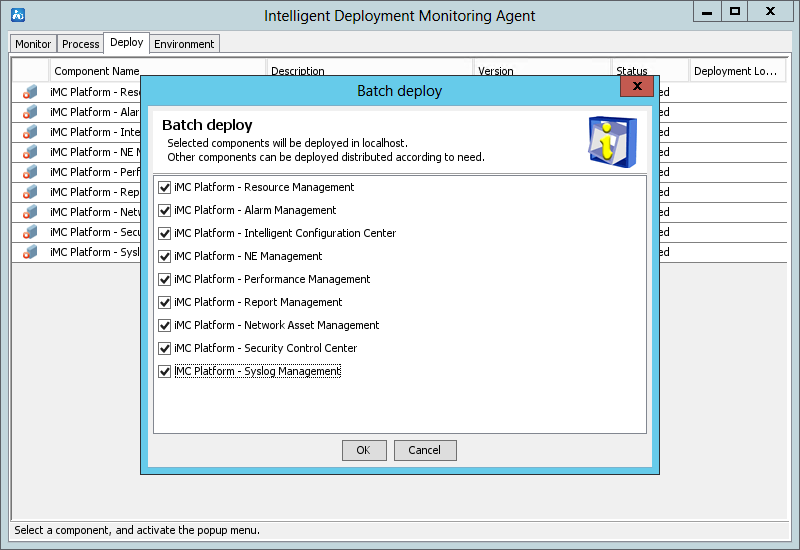Screen dimensions: 800x550
Task: Go to the Environment tab
Action: (x=184, y=44)
